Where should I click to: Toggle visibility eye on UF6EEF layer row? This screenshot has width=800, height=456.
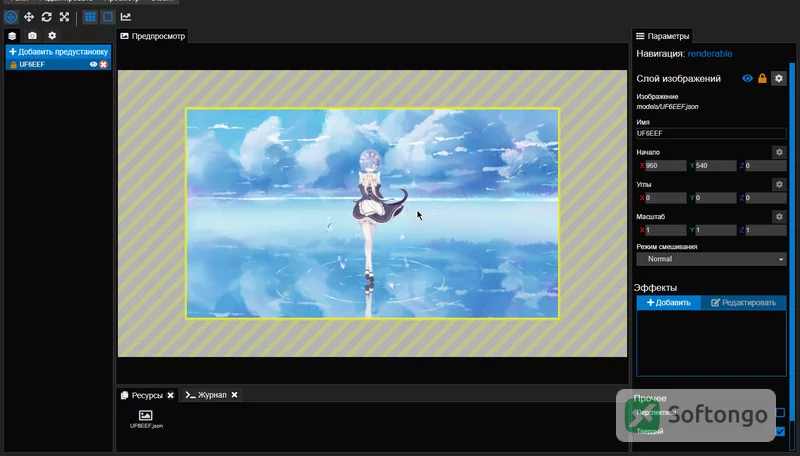[93, 64]
